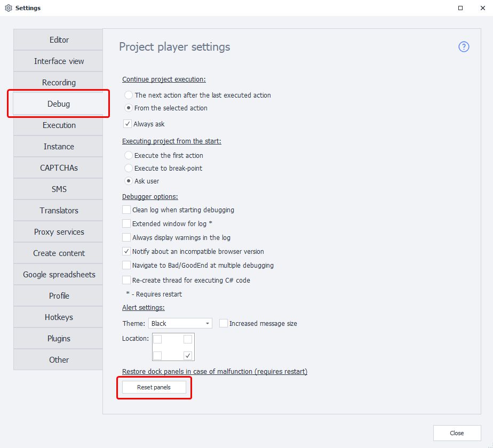The width and height of the screenshot is (493, 448).
Task: Click the Close button at the bottom
Action: click(457, 433)
